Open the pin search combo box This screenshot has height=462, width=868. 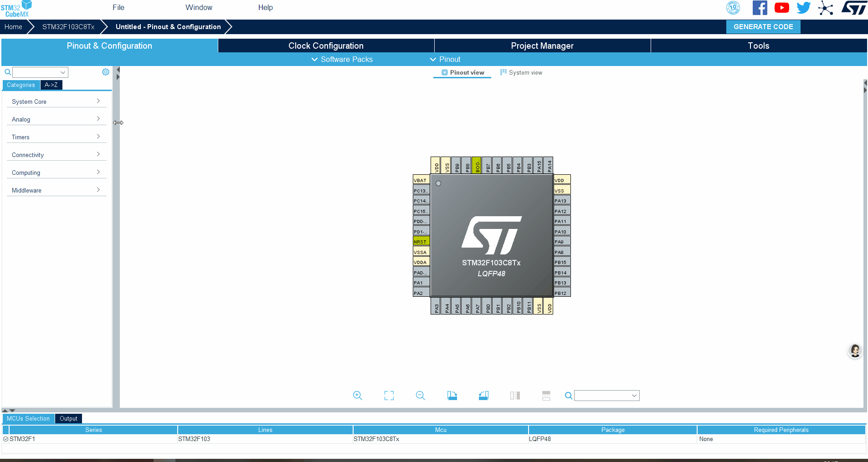[606, 396]
